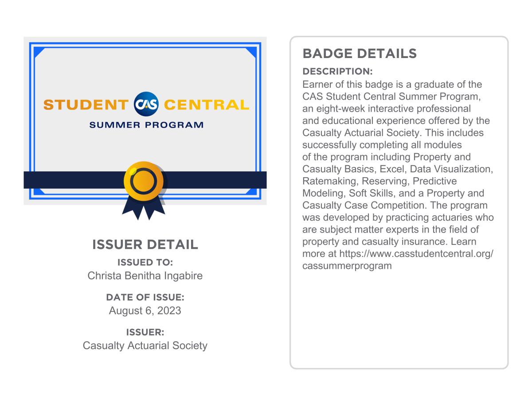Select the ISSUER DETAIL heading
The image size is (532, 411).
click(x=145, y=244)
